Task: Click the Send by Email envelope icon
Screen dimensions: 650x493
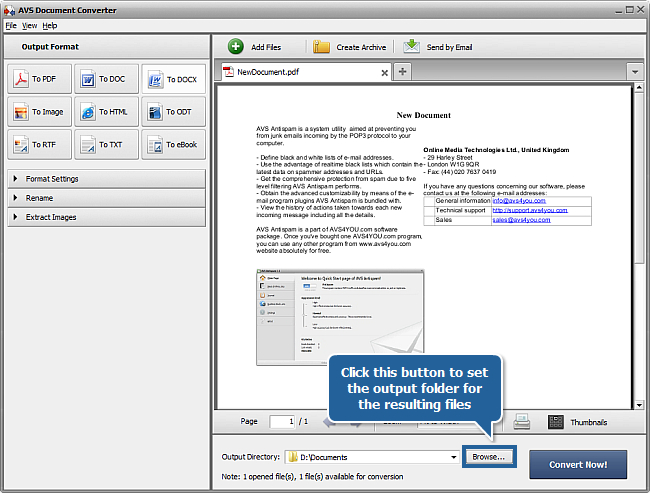Action: [x=411, y=46]
